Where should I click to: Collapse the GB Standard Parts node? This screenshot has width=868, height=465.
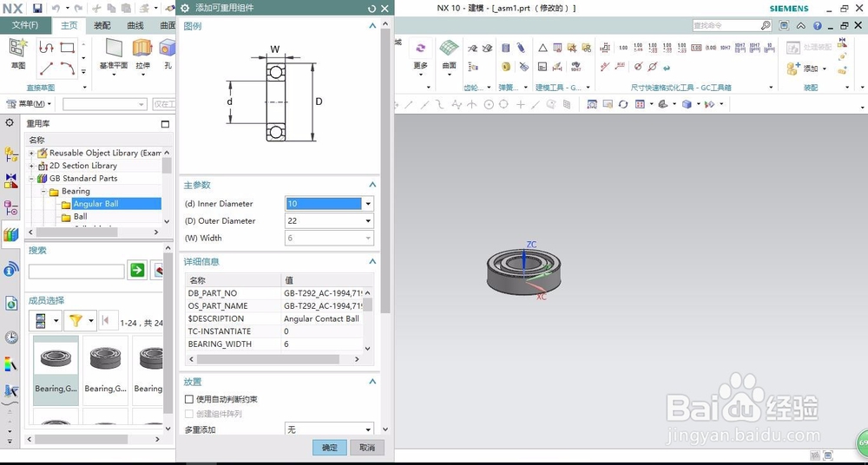[31, 179]
